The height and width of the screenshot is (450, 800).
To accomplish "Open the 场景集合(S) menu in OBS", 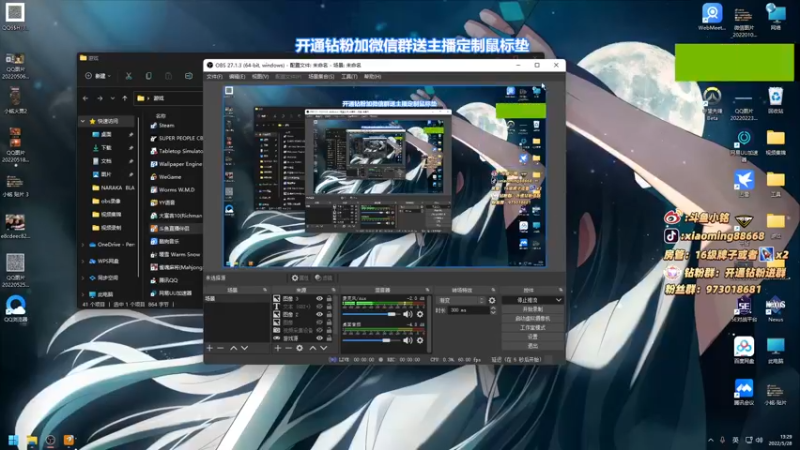I will (321, 77).
